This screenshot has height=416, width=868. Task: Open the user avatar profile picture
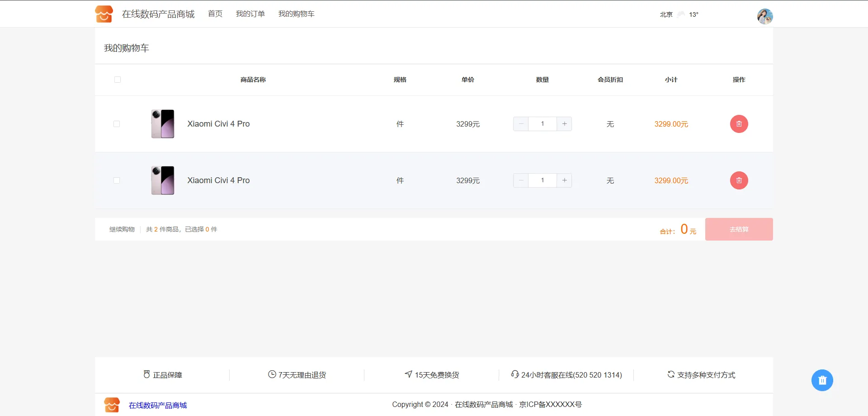pos(765,16)
